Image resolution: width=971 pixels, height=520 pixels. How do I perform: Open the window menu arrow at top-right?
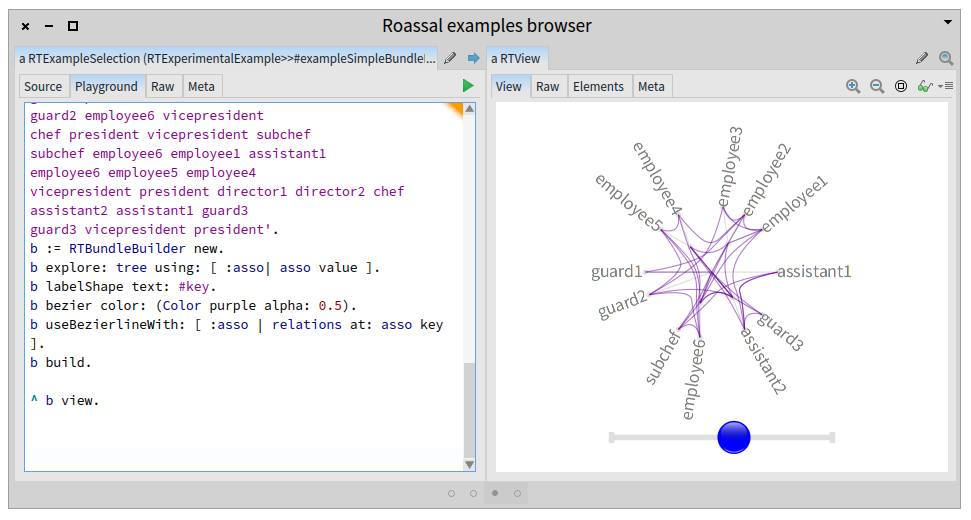(x=948, y=22)
